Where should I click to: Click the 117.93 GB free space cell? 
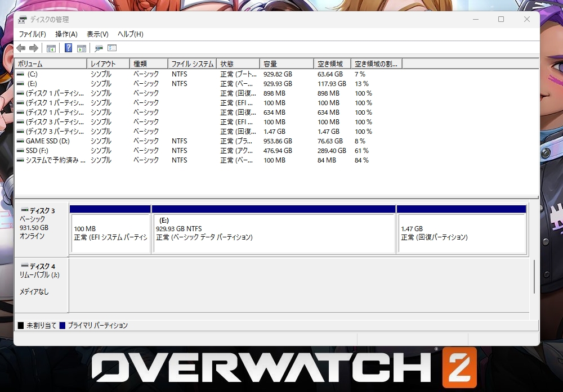332,84
